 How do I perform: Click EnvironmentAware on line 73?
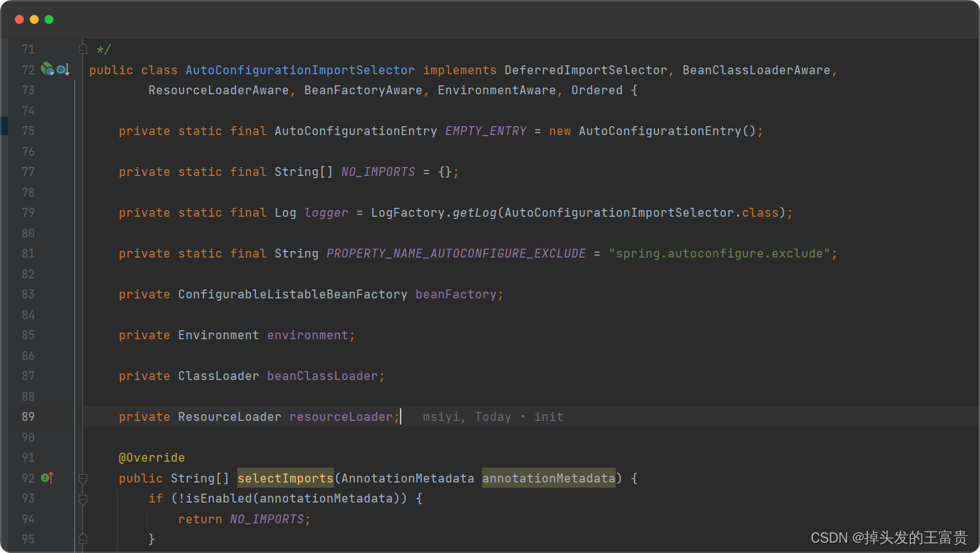pos(497,90)
